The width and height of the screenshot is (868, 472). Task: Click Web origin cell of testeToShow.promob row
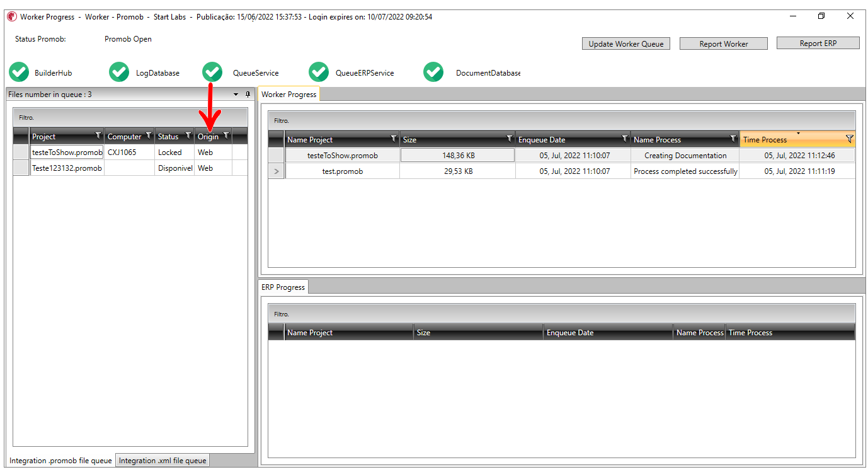[x=213, y=152]
